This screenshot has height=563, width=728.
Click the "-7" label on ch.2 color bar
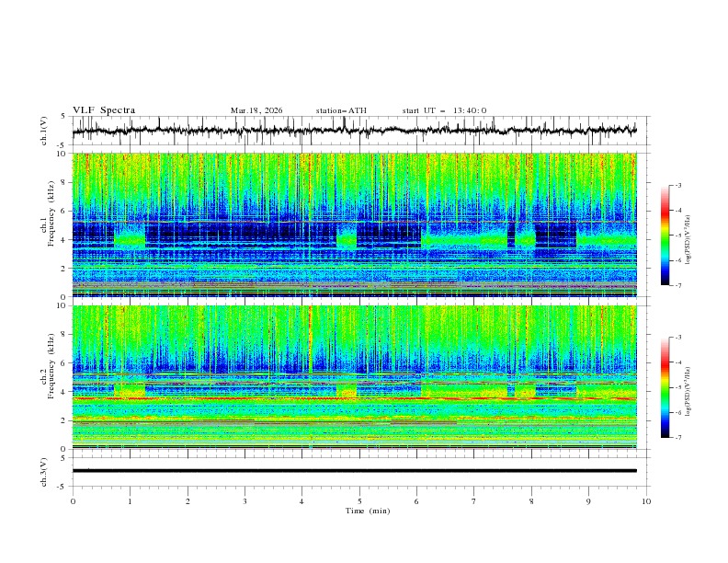pos(678,437)
